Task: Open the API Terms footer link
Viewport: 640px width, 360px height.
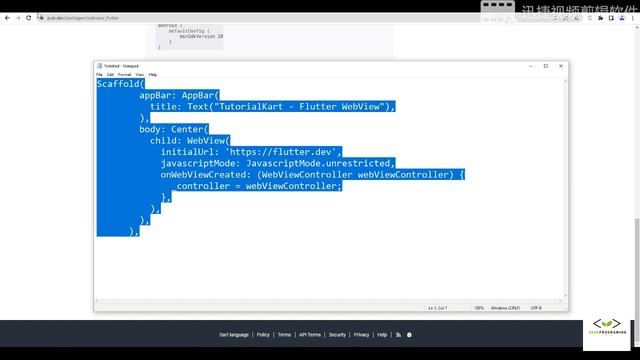Action: point(310,335)
